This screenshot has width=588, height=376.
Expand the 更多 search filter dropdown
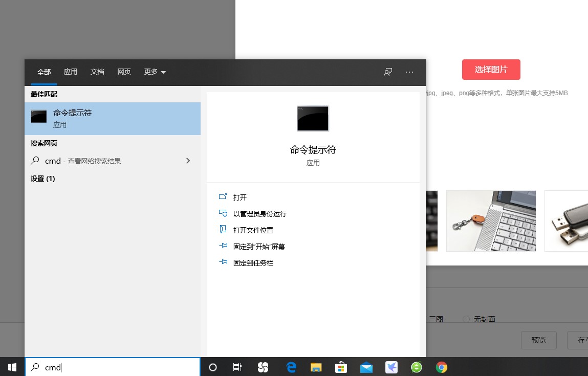coord(155,72)
